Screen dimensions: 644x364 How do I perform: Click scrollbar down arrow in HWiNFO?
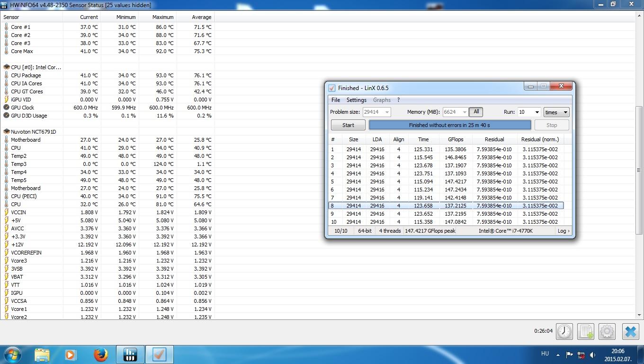639,315
